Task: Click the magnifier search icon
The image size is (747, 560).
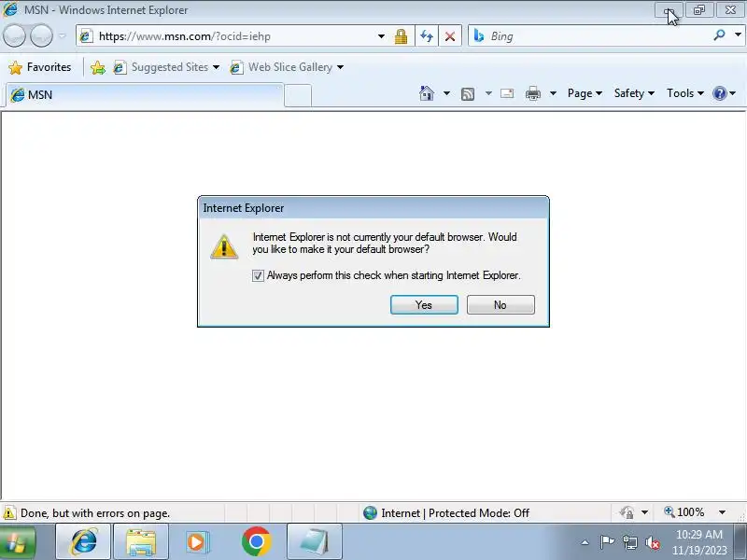Action: click(719, 35)
